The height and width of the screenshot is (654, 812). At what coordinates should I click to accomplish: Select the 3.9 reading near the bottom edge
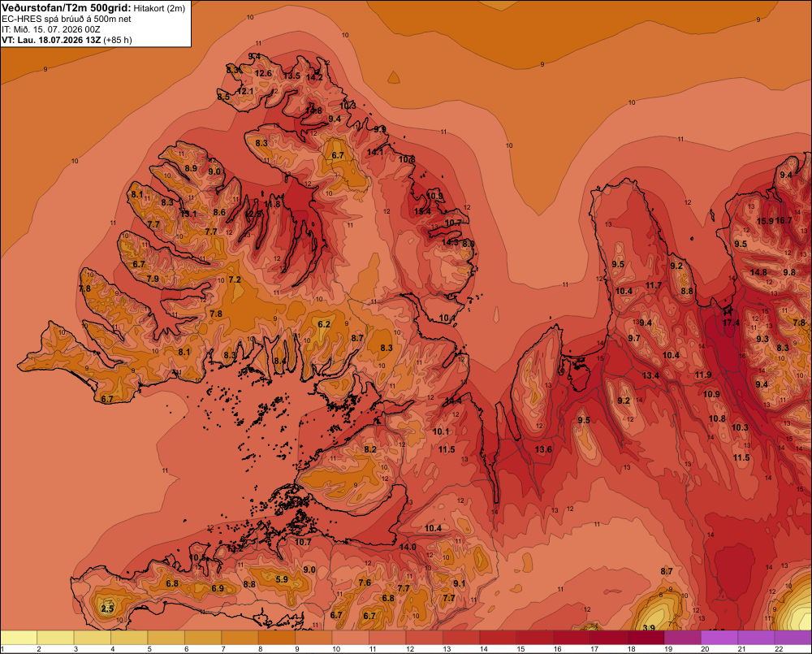tap(648, 628)
